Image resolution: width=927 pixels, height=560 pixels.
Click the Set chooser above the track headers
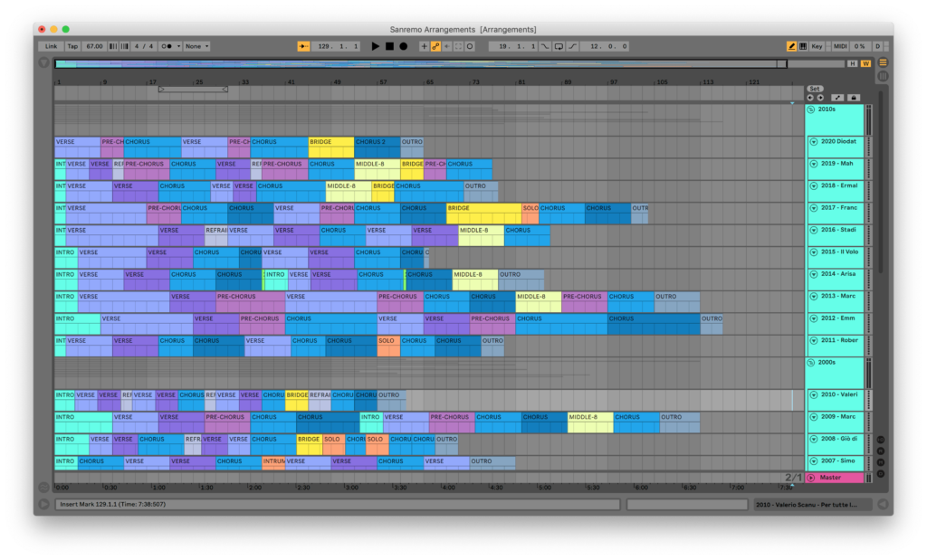pyautogui.click(x=815, y=89)
